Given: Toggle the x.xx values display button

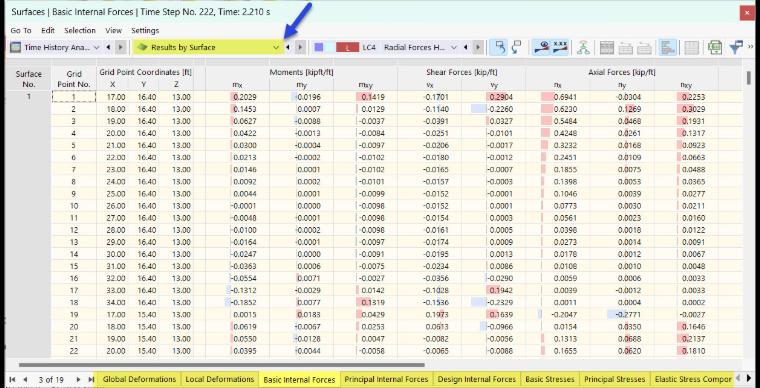Looking at the screenshot, I should point(559,47).
